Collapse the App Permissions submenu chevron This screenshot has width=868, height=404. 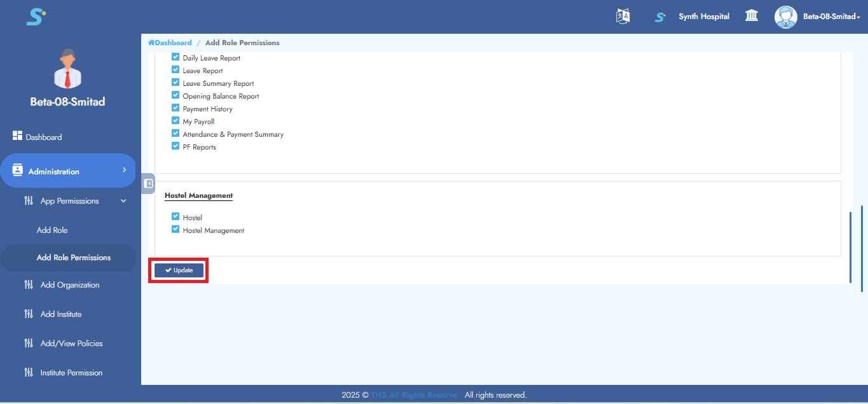coord(123,200)
